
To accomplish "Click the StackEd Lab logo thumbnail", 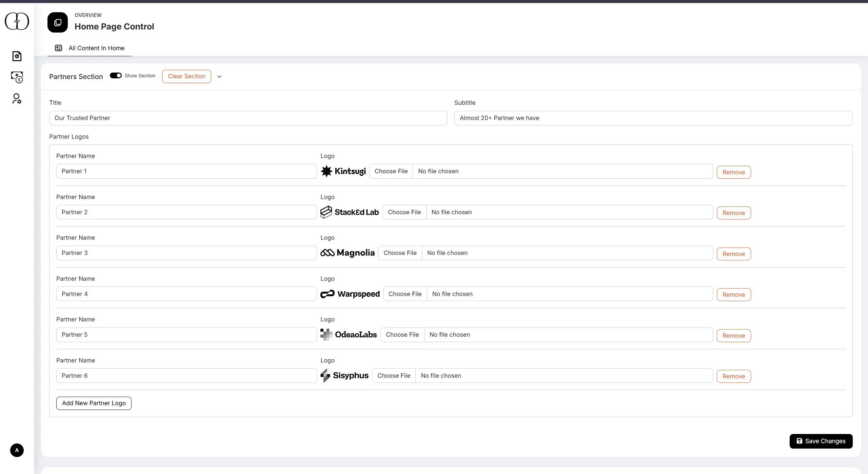I will pyautogui.click(x=350, y=212).
